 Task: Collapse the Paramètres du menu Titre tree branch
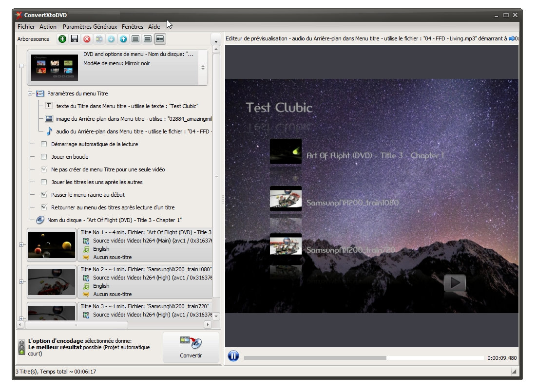(30, 93)
